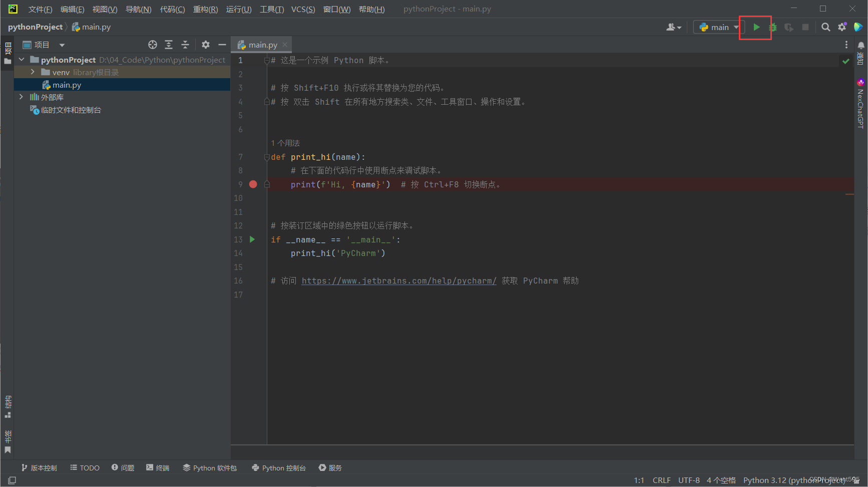
Task: Open IDE Settings via the gear icon
Action: coord(842,27)
